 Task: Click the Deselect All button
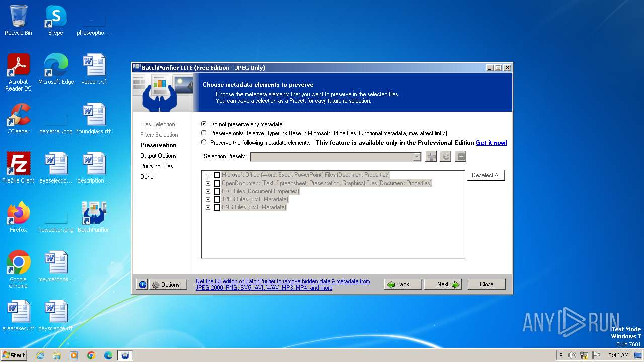(x=486, y=175)
